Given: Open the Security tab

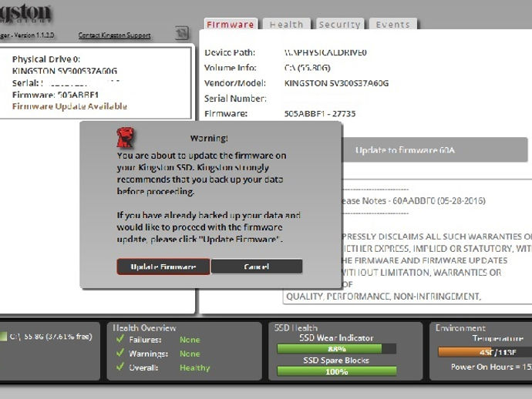Looking at the screenshot, I should [x=339, y=25].
